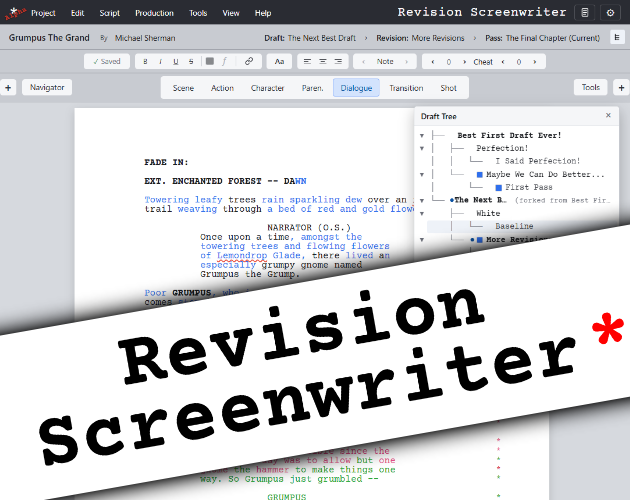
Task: Click author name Michael Sherman
Action: (x=145, y=38)
